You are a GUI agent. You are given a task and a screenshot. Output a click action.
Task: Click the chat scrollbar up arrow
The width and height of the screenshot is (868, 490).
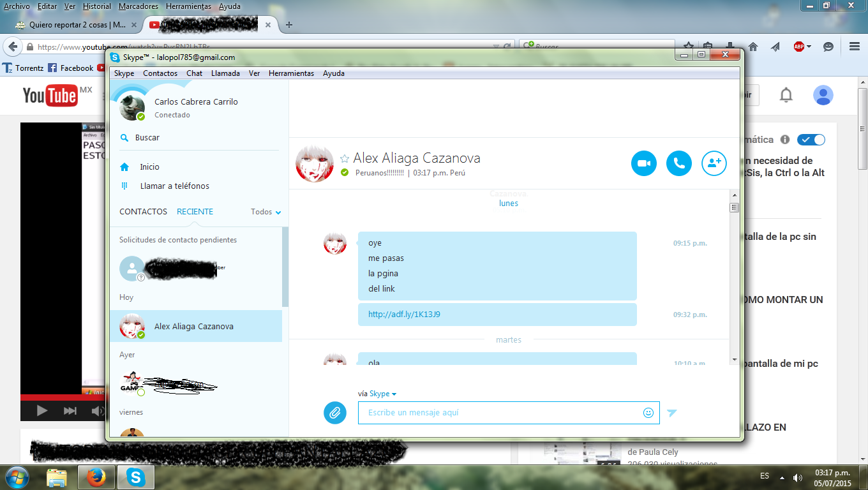click(x=734, y=196)
